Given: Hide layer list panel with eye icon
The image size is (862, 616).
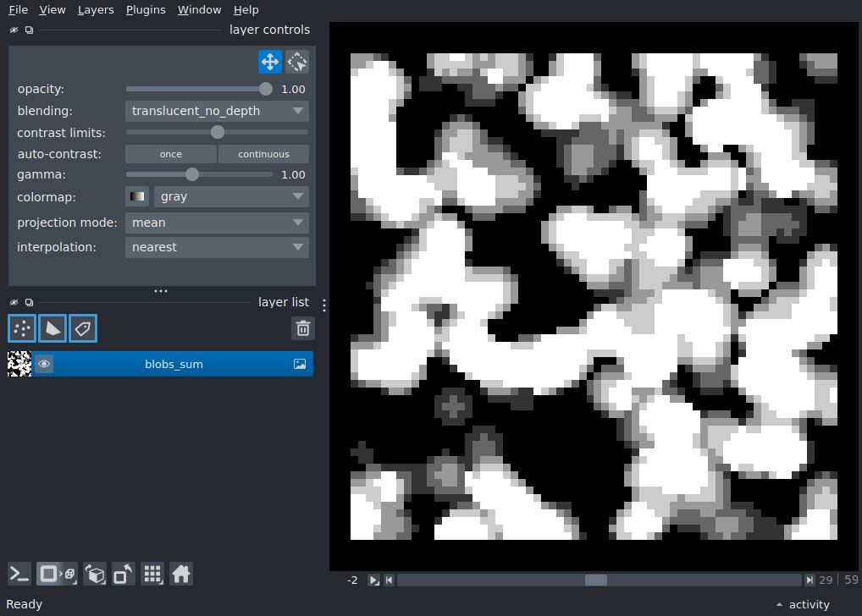Looking at the screenshot, I should pos(14,302).
